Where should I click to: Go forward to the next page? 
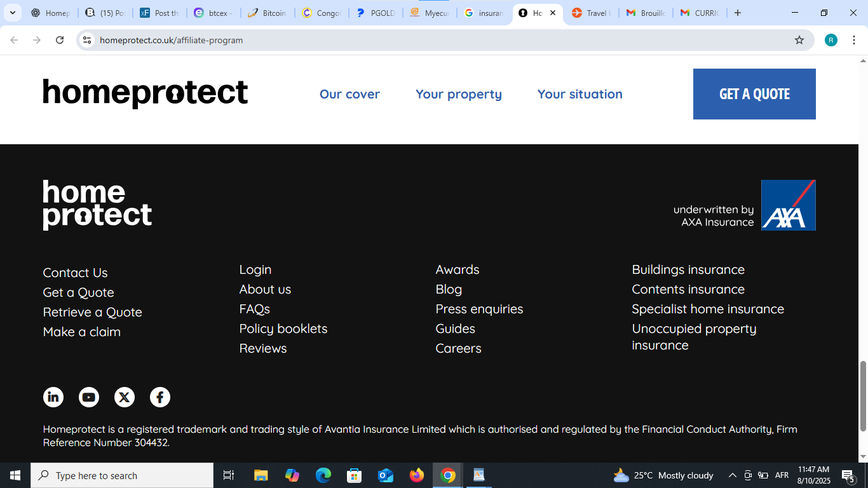coord(37,40)
